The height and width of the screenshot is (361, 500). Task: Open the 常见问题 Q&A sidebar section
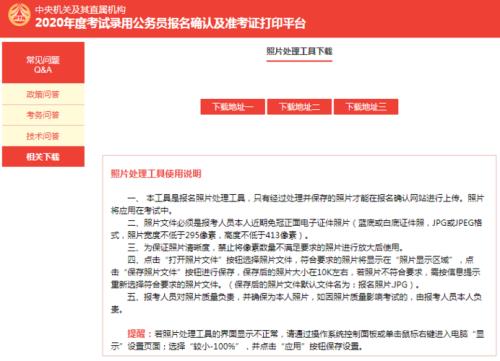tap(43, 63)
